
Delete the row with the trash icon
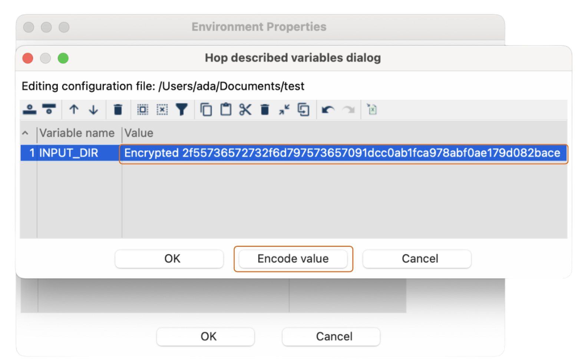pos(118,109)
